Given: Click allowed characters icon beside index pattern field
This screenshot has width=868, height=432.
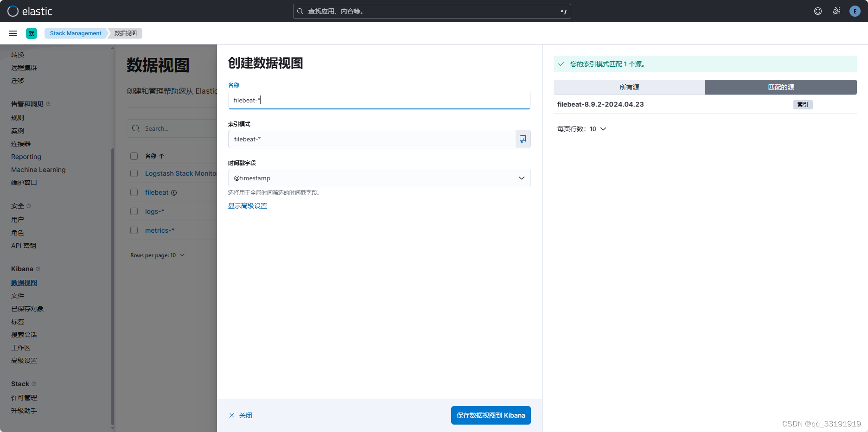Looking at the screenshot, I should [x=523, y=139].
